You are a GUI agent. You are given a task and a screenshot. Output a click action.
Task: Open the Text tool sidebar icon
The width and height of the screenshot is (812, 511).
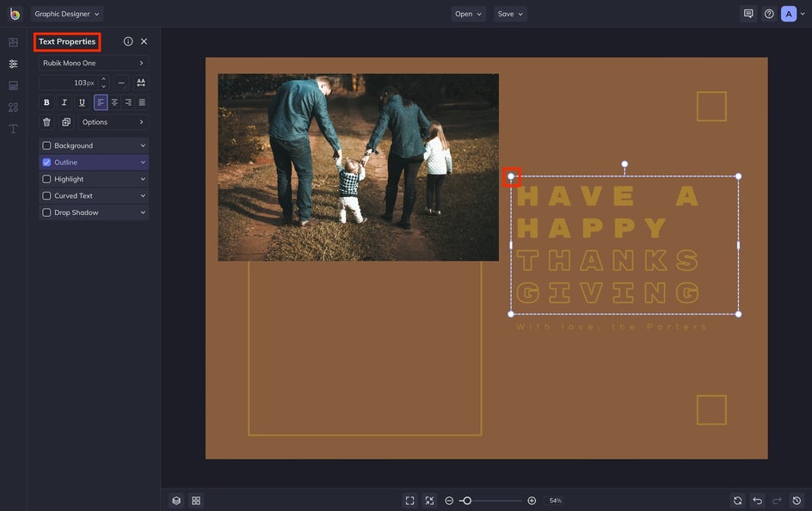[14, 129]
